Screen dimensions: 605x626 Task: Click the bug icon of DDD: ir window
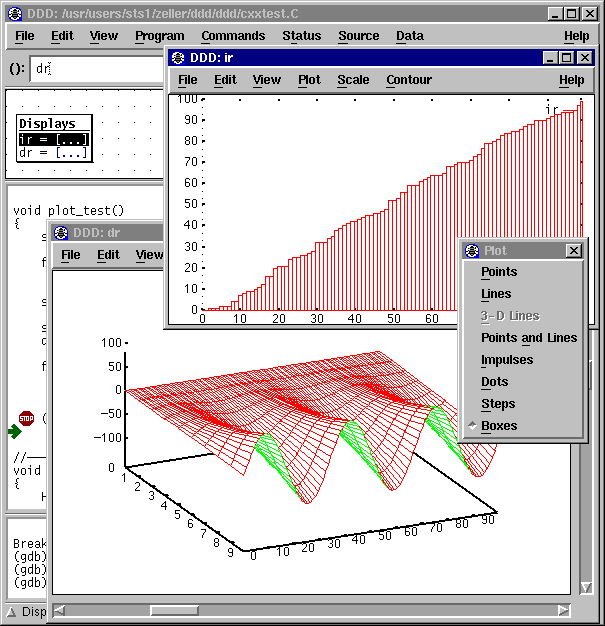pos(178,58)
